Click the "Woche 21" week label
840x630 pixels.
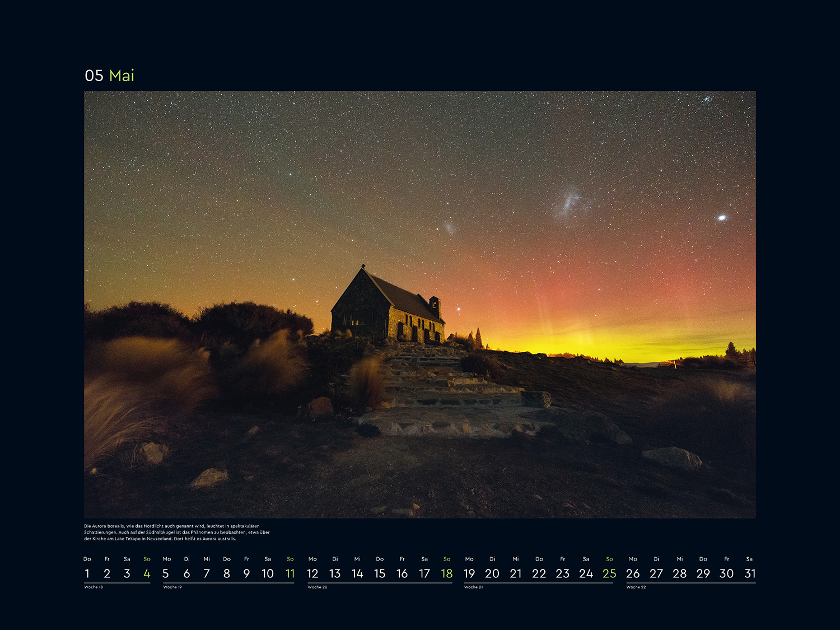[x=473, y=587]
